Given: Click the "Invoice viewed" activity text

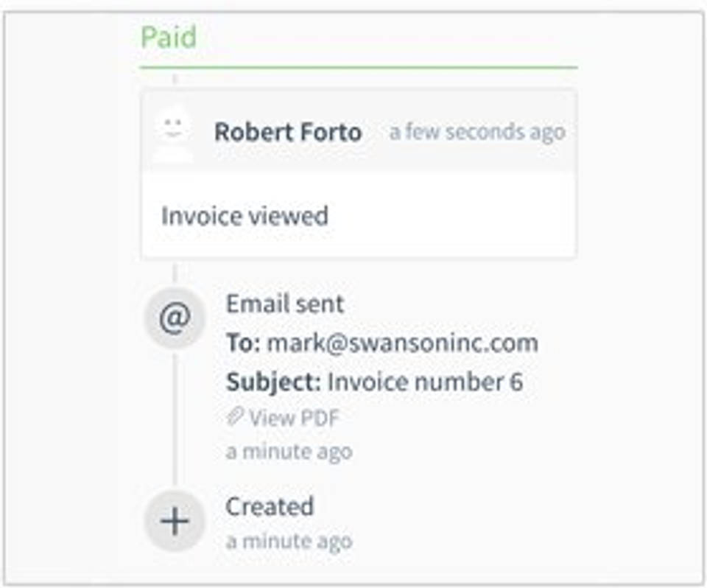Looking at the screenshot, I should [245, 217].
